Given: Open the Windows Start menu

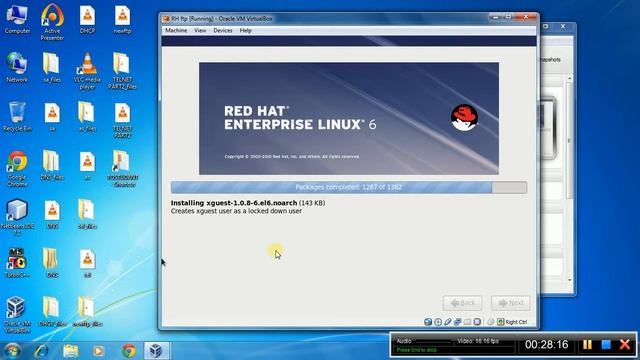Looking at the screenshot, I should (x=13, y=351).
